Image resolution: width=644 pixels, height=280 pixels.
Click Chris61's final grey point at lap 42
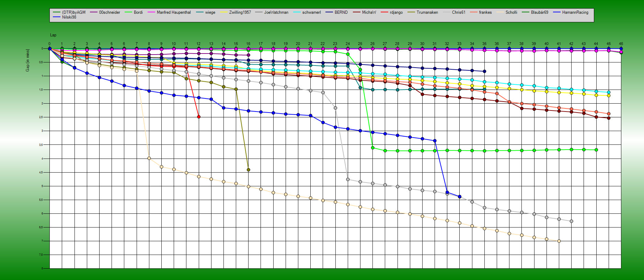[572, 221]
